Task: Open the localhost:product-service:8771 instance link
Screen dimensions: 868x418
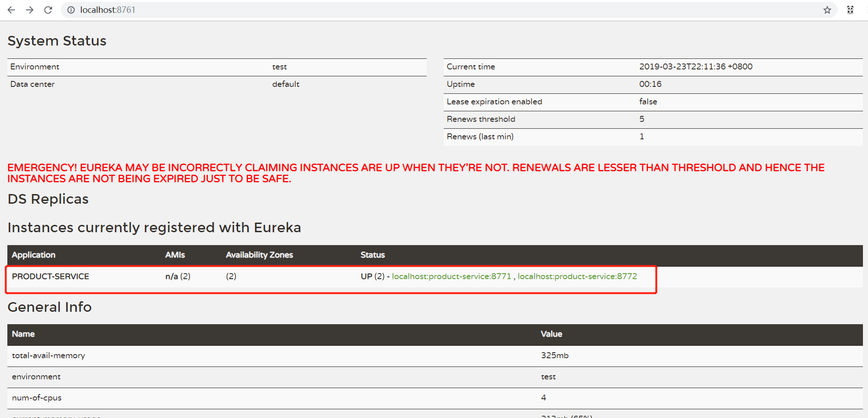Action: point(451,276)
